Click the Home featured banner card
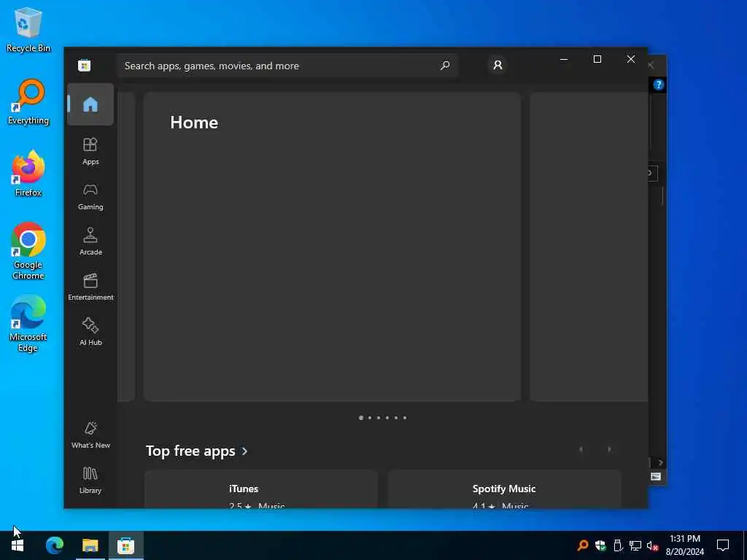 click(x=332, y=246)
